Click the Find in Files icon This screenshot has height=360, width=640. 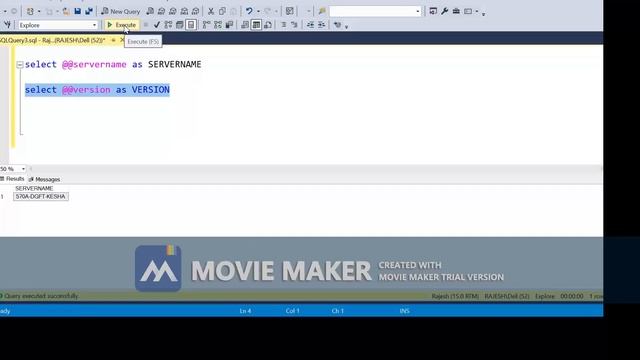[322, 11]
